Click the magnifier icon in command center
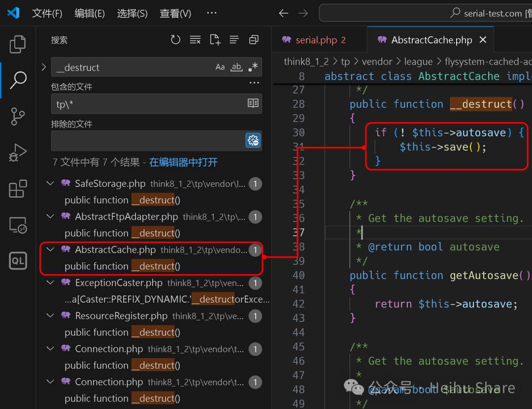This screenshot has width=532, height=409. 455,13
